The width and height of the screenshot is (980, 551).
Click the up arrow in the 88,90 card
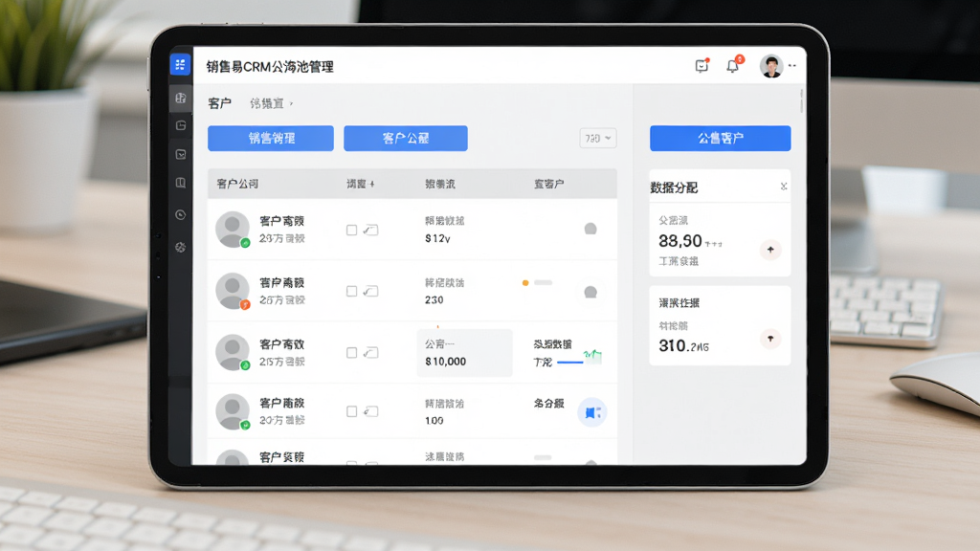(770, 250)
